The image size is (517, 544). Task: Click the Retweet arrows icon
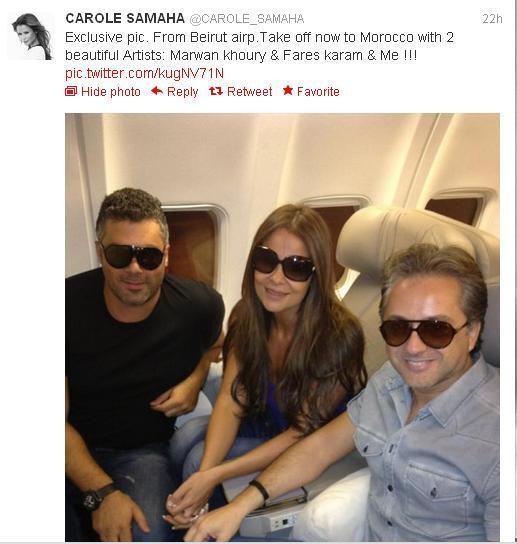216,91
